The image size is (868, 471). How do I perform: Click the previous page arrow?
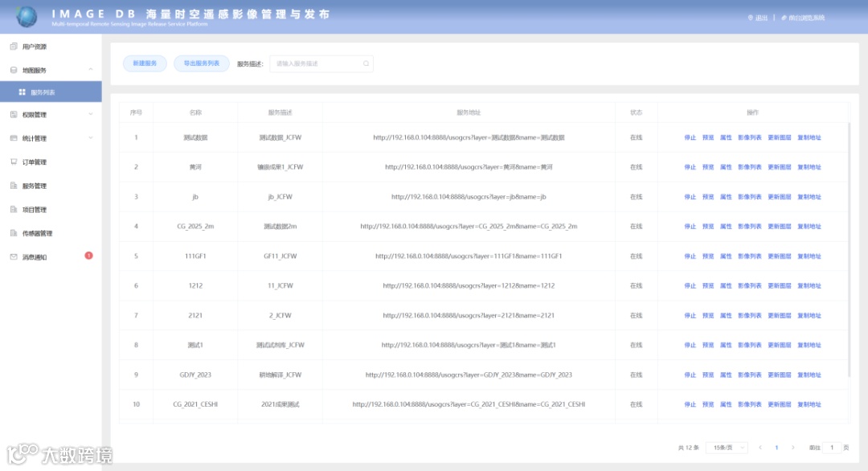pos(760,447)
